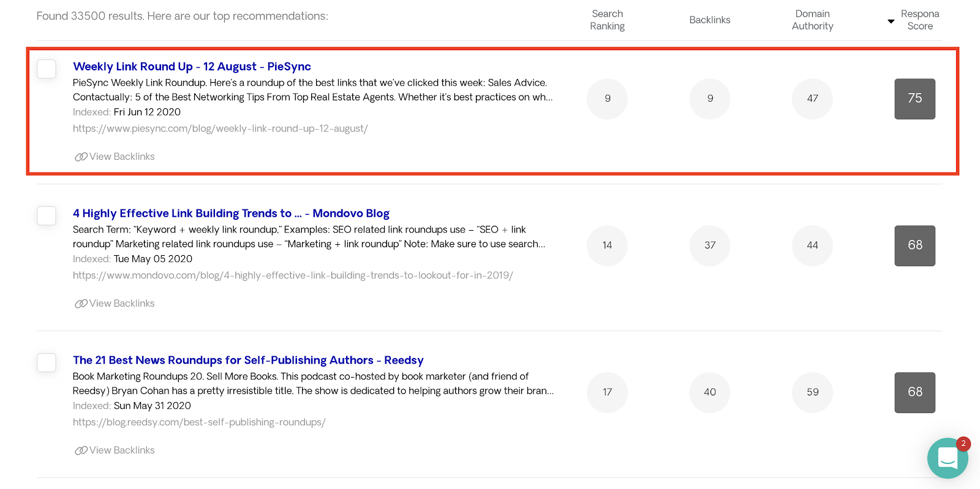Check the Reedsy News Roundups result checkbox
980x489 pixels.
(x=47, y=362)
